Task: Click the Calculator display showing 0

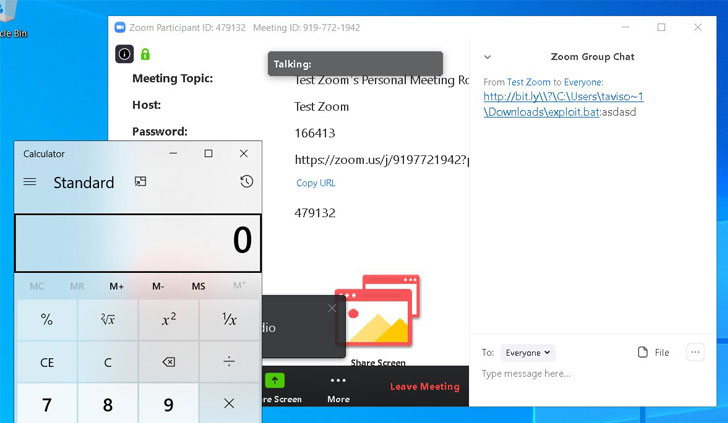Action: click(x=138, y=243)
